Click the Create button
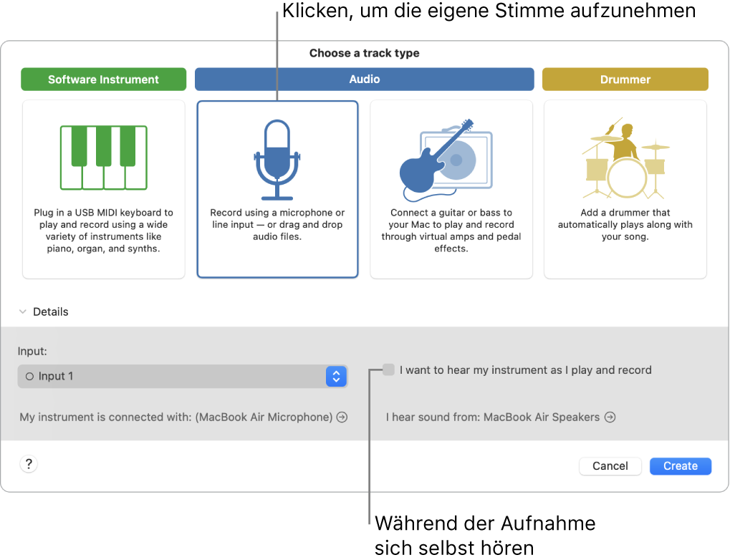This screenshot has width=730, height=560. (679, 465)
